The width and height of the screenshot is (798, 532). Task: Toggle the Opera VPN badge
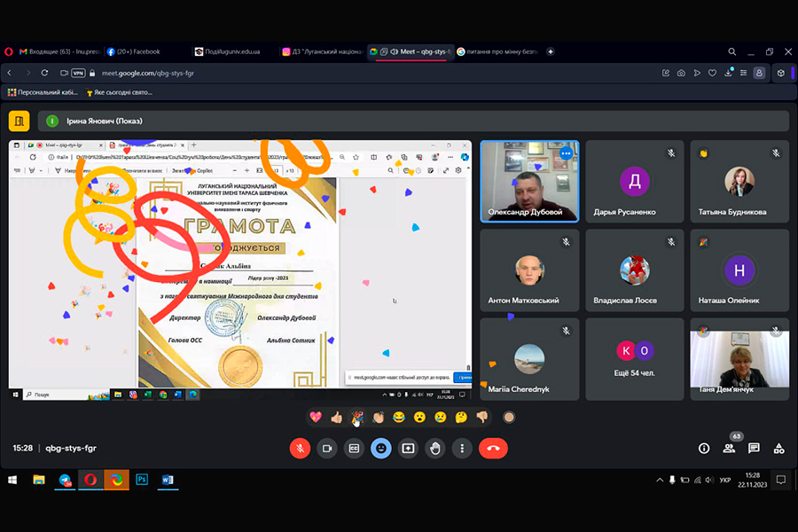[78, 73]
